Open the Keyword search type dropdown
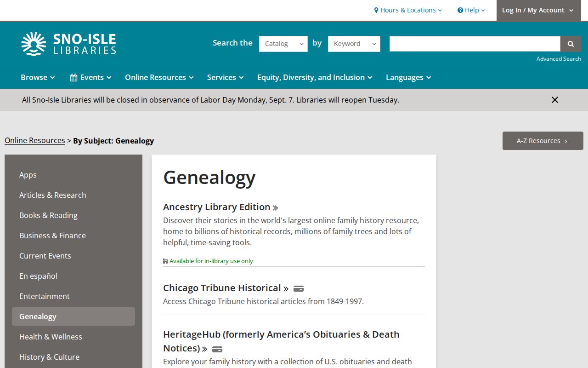This screenshot has width=588, height=368. [354, 44]
